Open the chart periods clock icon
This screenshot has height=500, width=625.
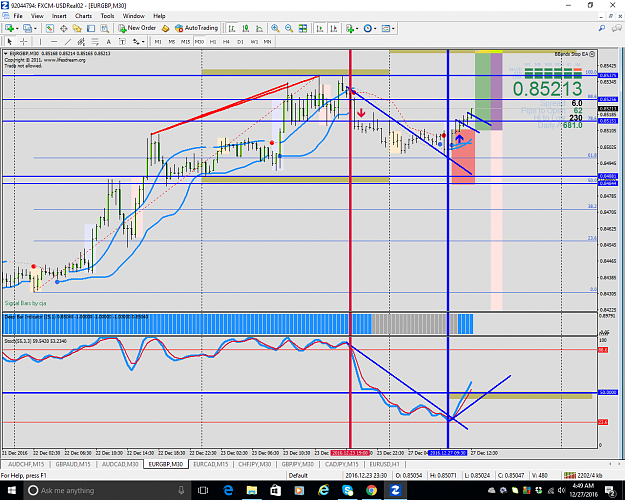[x=368, y=28]
